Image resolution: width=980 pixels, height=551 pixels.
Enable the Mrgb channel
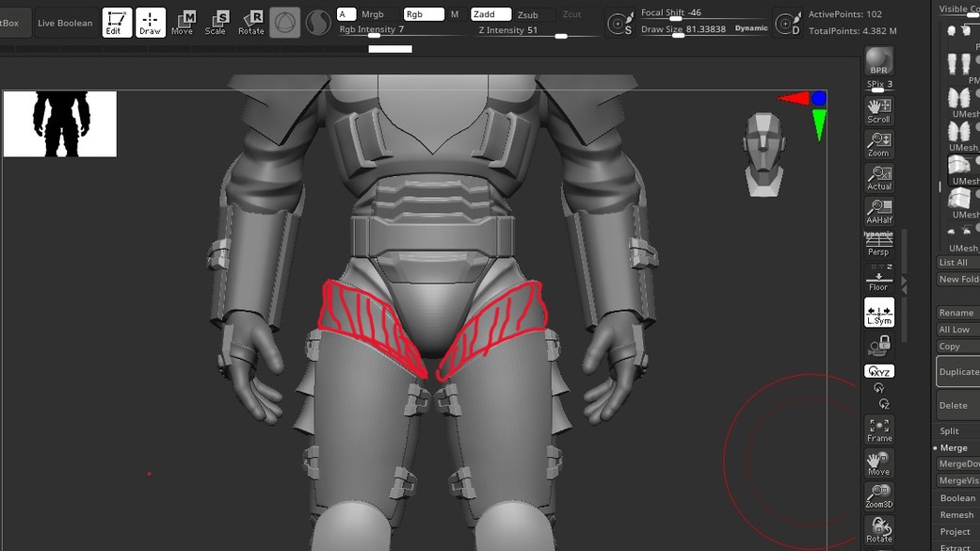373,14
